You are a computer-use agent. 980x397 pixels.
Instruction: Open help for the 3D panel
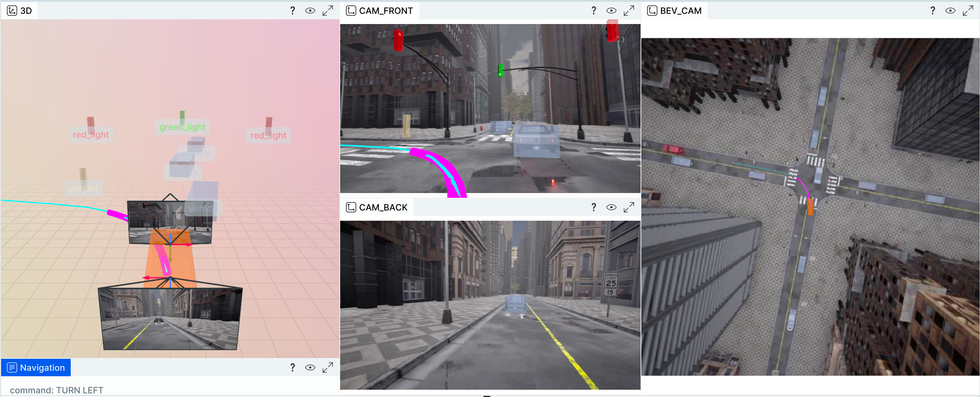(292, 11)
